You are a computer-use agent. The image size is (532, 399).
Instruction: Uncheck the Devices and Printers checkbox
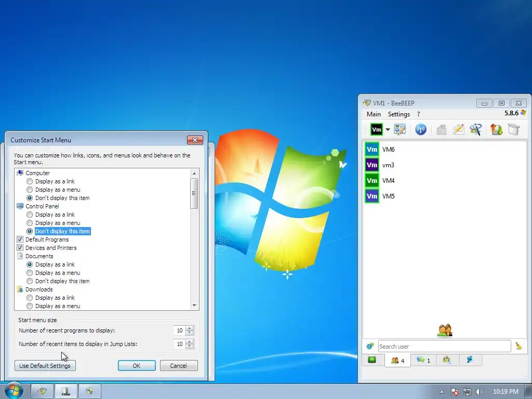tap(20, 248)
